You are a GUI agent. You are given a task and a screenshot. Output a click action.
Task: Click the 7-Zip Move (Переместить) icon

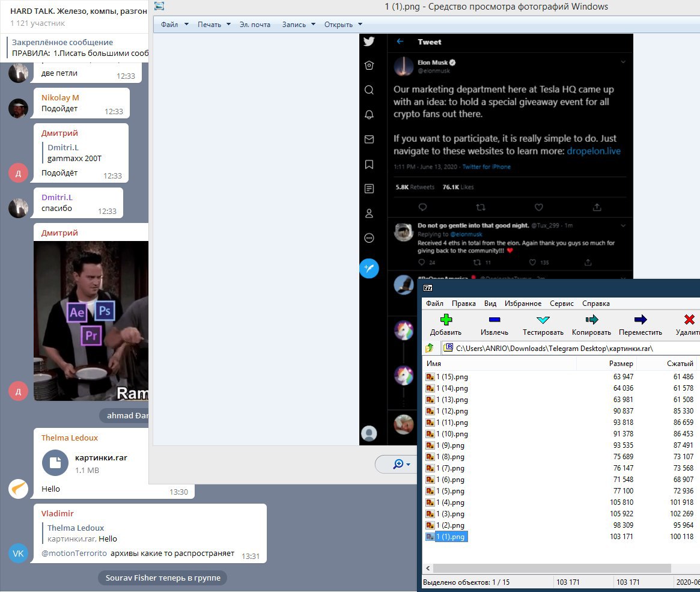[x=640, y=320]
